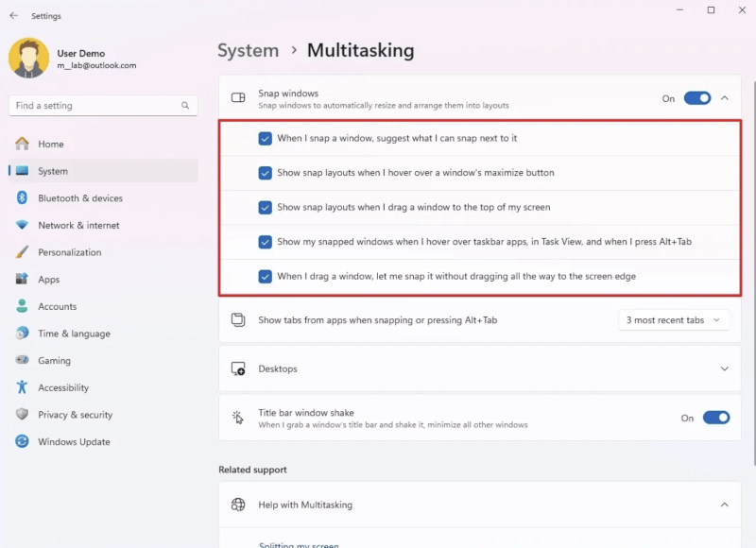Click the search magnifier icon
This screenshot has height=548, width=756.
pyautogui.click(x=185, y=106)
